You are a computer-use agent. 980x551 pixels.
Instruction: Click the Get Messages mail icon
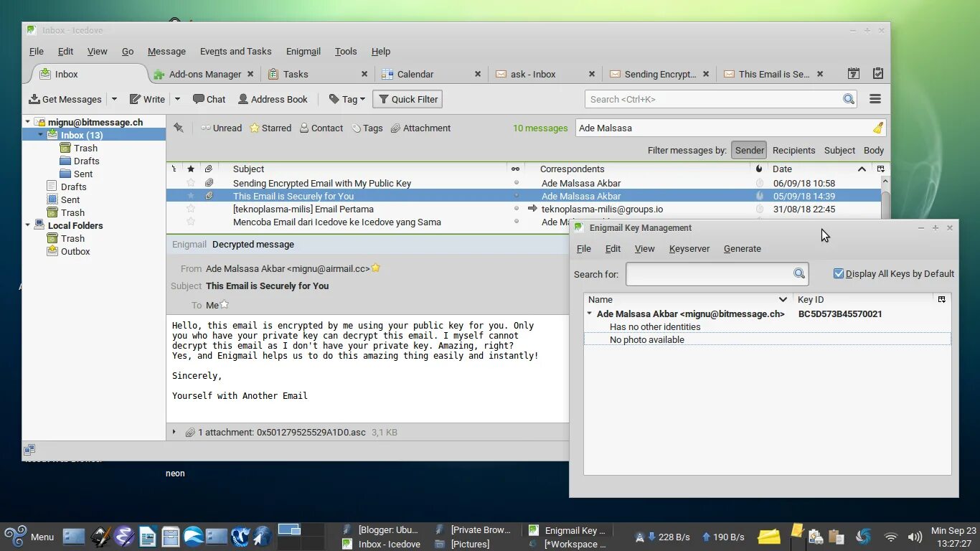pyautogui.click(x=34, y=99)
